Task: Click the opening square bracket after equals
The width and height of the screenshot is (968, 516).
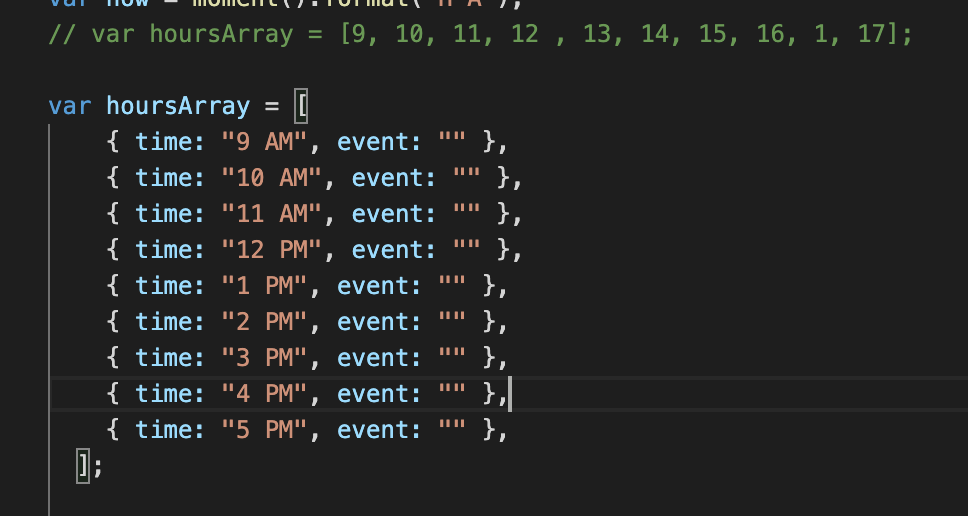Action: point(301,107)
